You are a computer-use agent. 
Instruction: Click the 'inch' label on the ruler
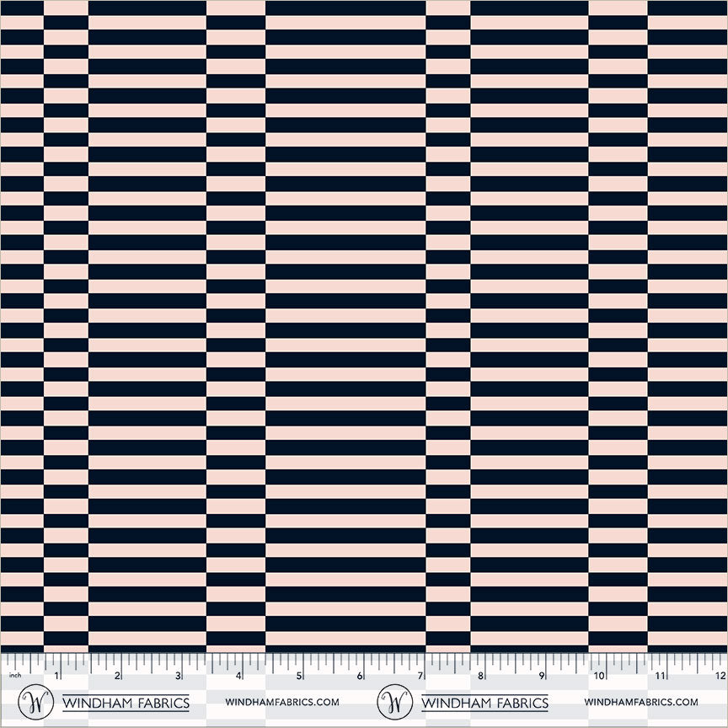coord(14,676)
